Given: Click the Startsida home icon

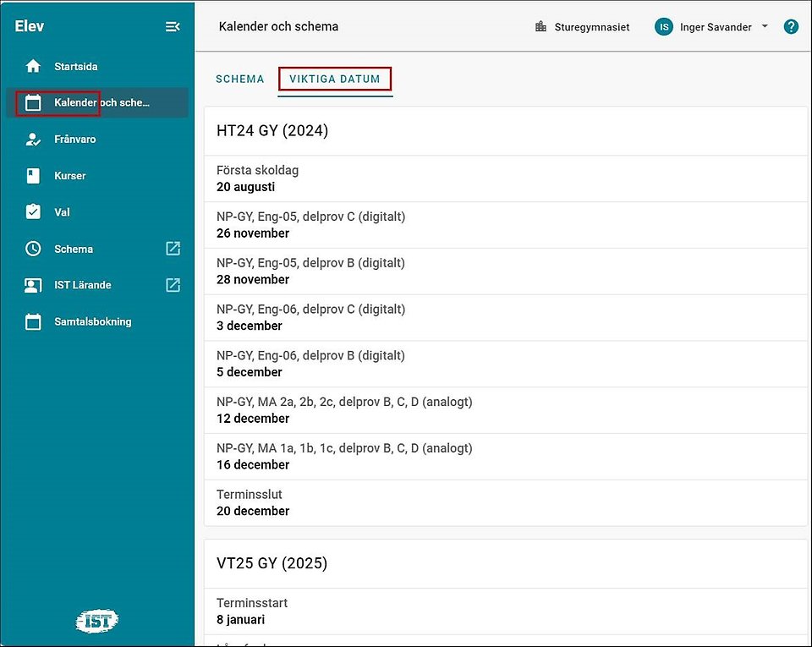Looking at the screenshot, I should tap(33, 66).
